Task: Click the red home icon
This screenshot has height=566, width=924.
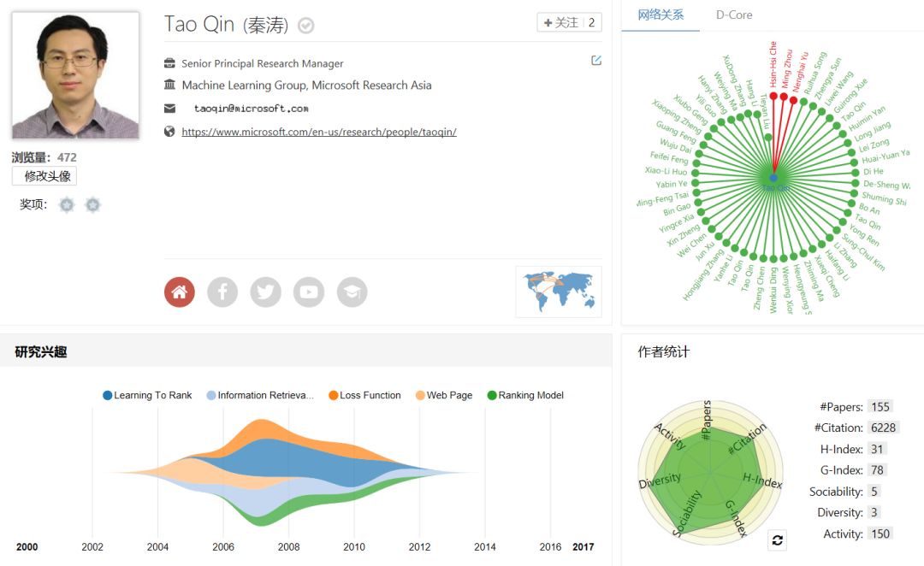Action: tap(180, 292)
